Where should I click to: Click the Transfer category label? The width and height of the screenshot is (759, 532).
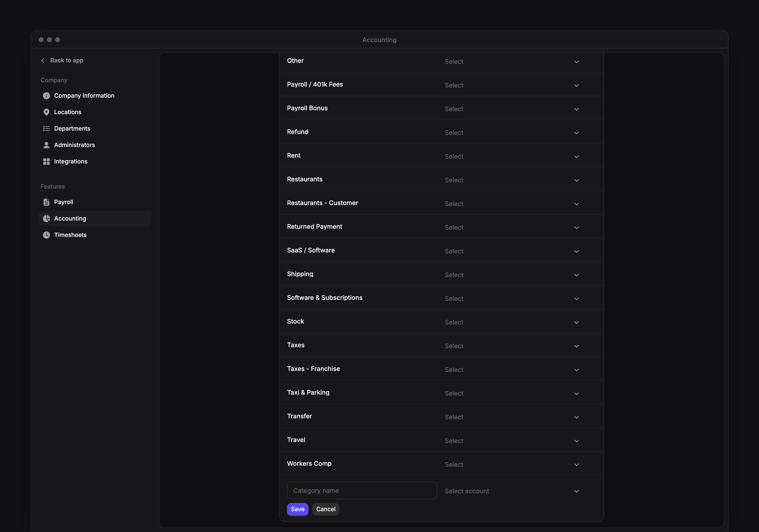click(299, 416)
